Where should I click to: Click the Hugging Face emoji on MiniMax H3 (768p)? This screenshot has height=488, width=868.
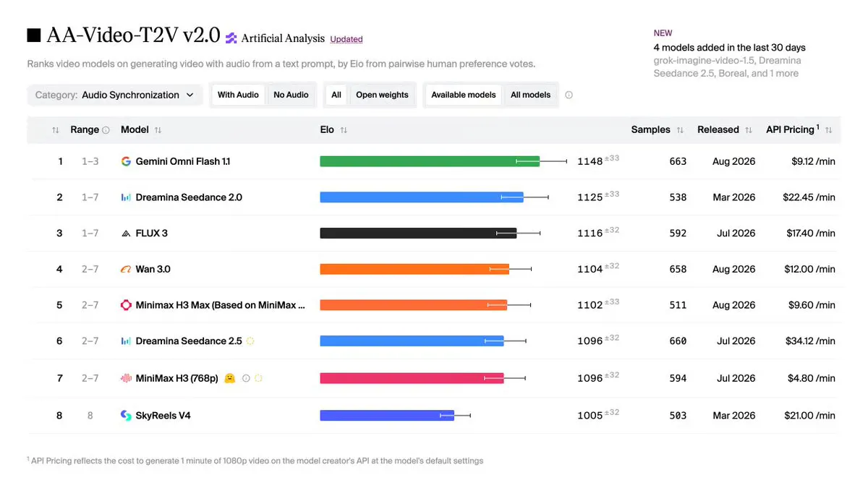tap(230, 378)
